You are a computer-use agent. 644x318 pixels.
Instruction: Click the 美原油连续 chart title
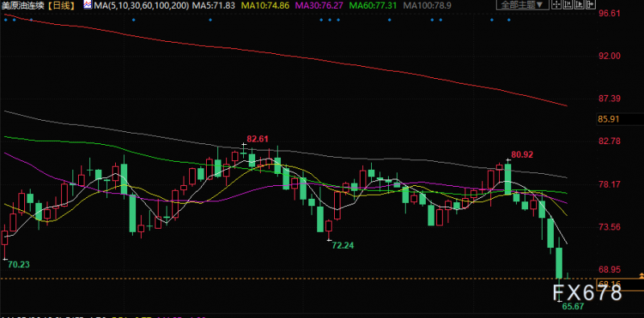coord(24,6)
